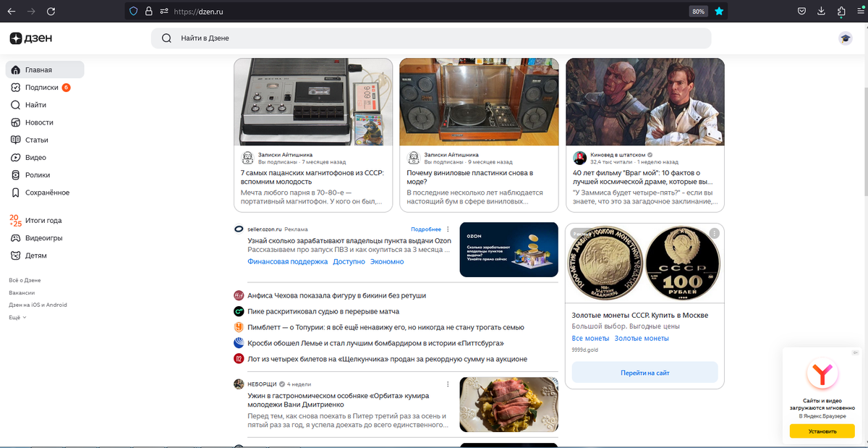Select Видеоигры in sidebar

tap(43, 238)
